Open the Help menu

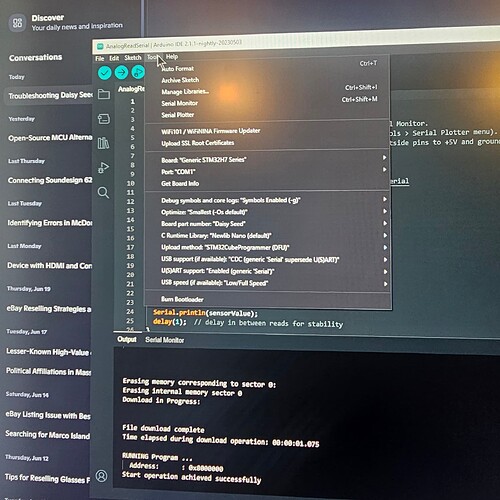[x=172, y=57]
